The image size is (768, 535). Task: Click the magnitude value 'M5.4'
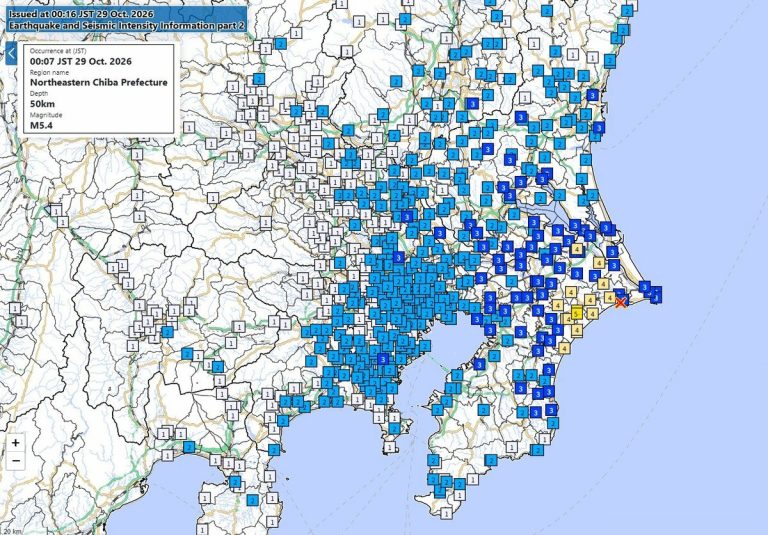coord(41,125)
